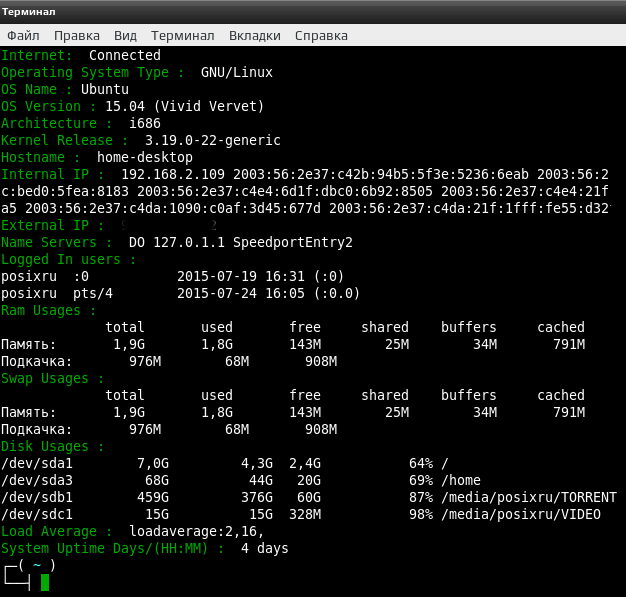The image size is (626, 597).
Task: Click the OS version 15.04 text
Action: (x=125, y=107)
